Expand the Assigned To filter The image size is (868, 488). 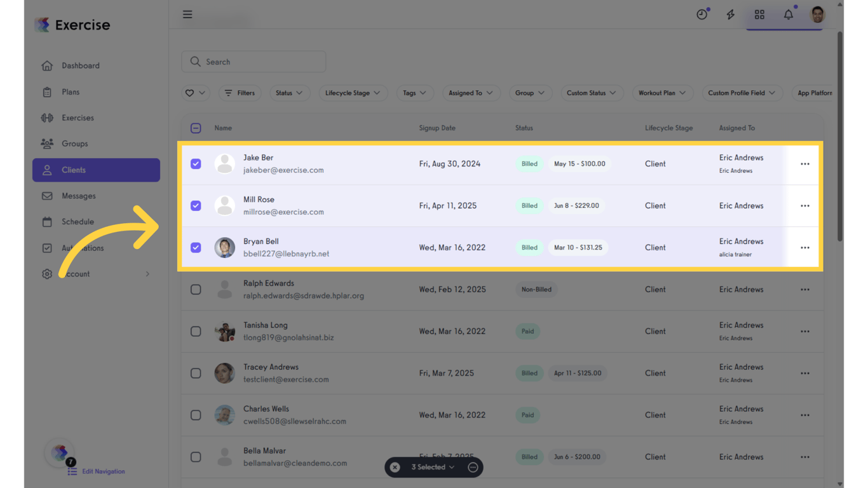click(x=471, y=93)
